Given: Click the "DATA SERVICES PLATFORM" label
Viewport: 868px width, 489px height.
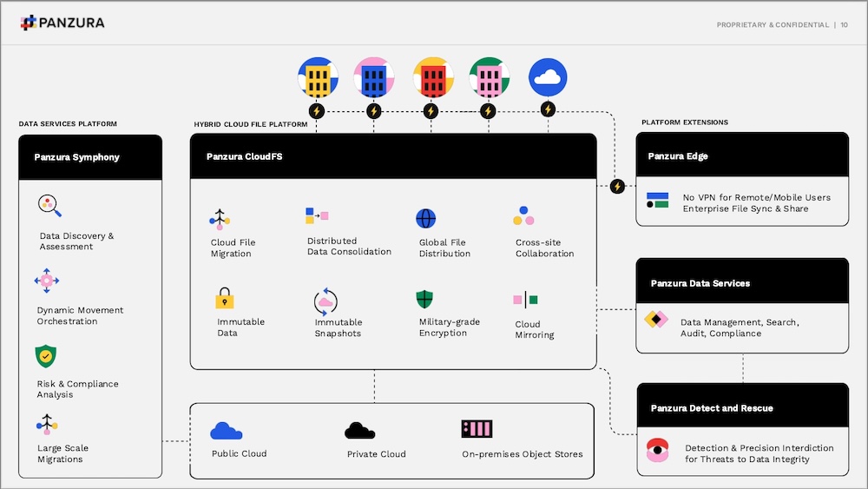Looking at the screenshot, I should tap(68, 124).
